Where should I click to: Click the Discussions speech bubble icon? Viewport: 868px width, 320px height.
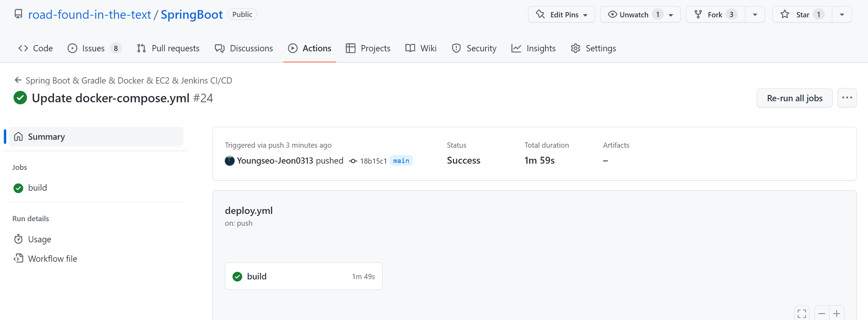pos(220,48)
